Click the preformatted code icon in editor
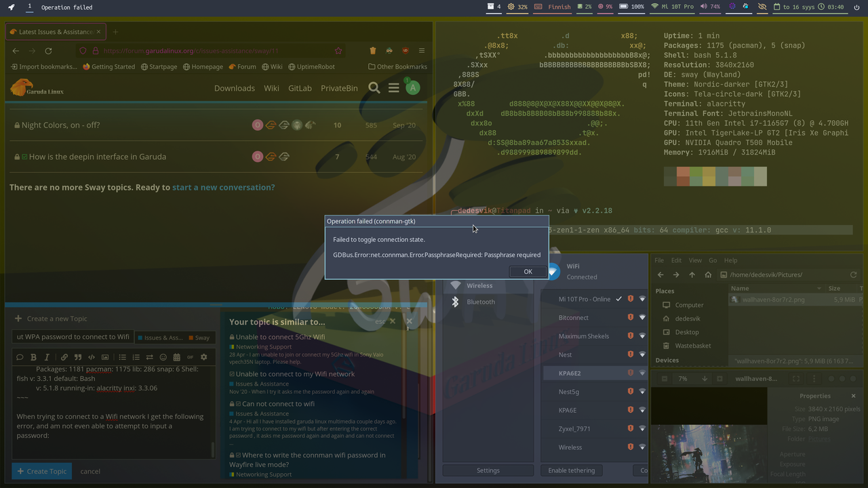This screenshot has height=488, width=868. coord(92,357)
